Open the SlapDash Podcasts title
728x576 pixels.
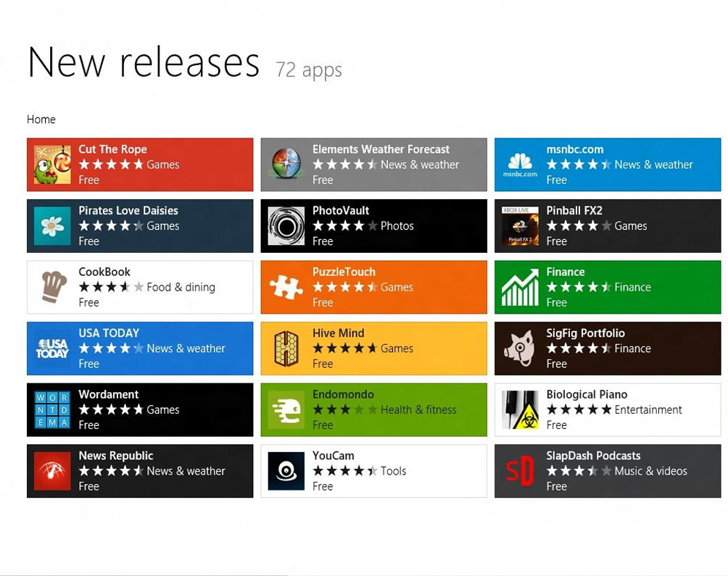594,456
